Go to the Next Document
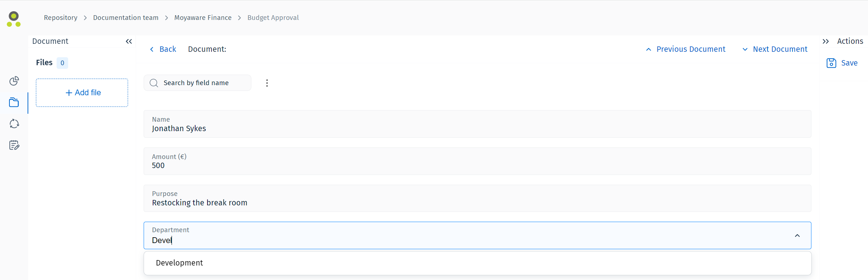This screenshot has width=868, height=280. (775, 49)
